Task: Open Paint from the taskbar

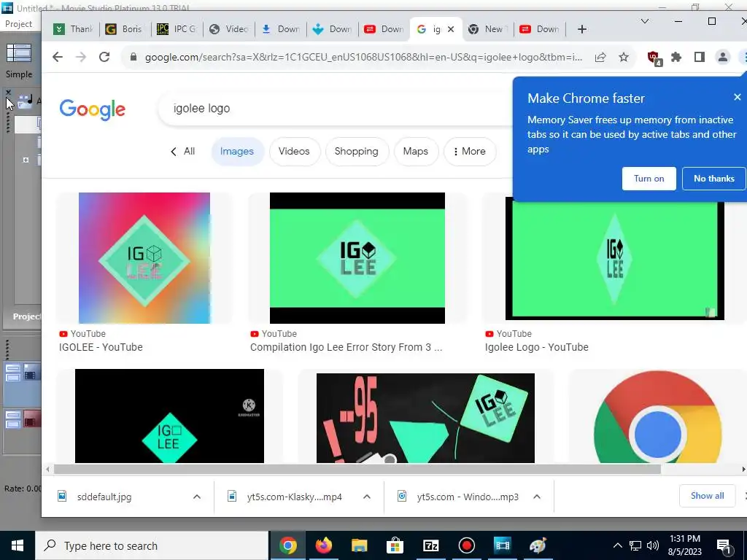Action: click(x=538, y=545)
